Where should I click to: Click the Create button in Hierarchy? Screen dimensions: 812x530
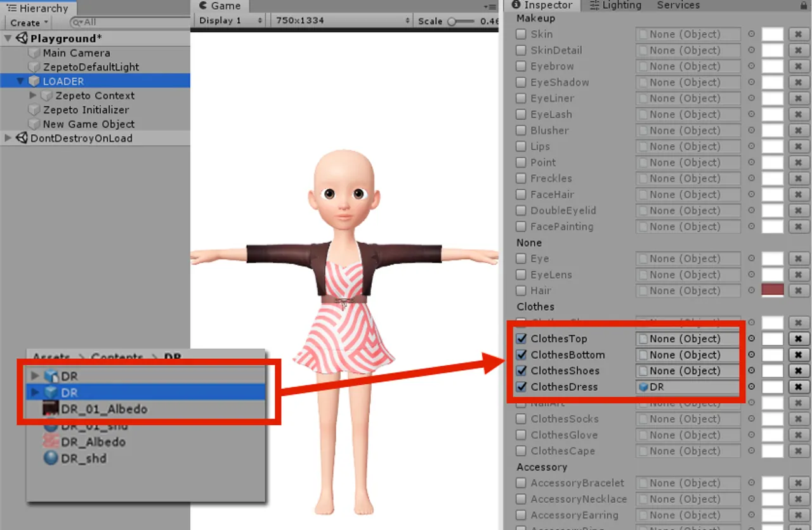coord(25,22)
